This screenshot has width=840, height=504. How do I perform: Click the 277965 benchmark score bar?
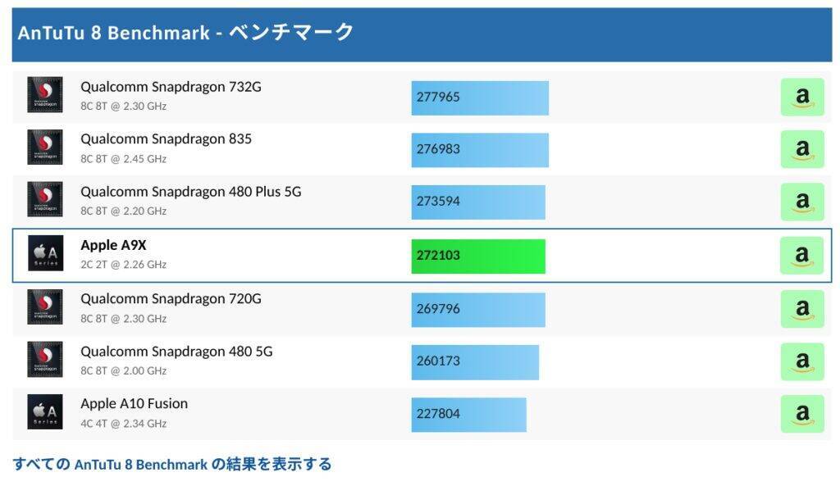[x=478, y=96]
